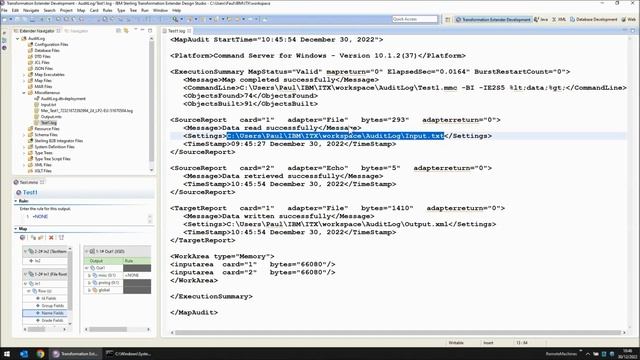Open the C:\Windows\System command window taskbar item

(129, 354)
